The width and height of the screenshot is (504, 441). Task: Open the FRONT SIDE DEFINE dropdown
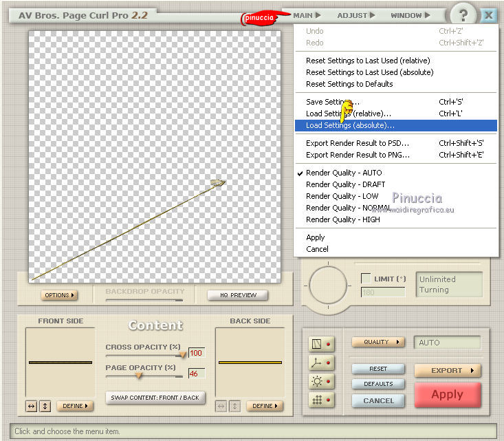point(75,406)
